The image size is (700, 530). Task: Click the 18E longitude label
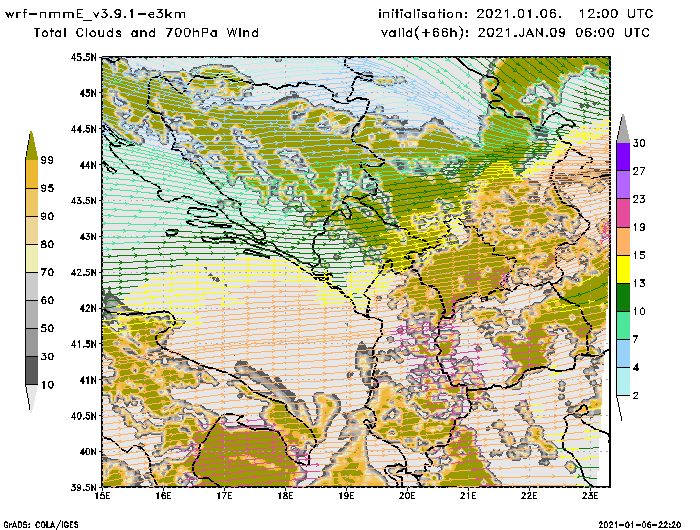pos(285,496)
